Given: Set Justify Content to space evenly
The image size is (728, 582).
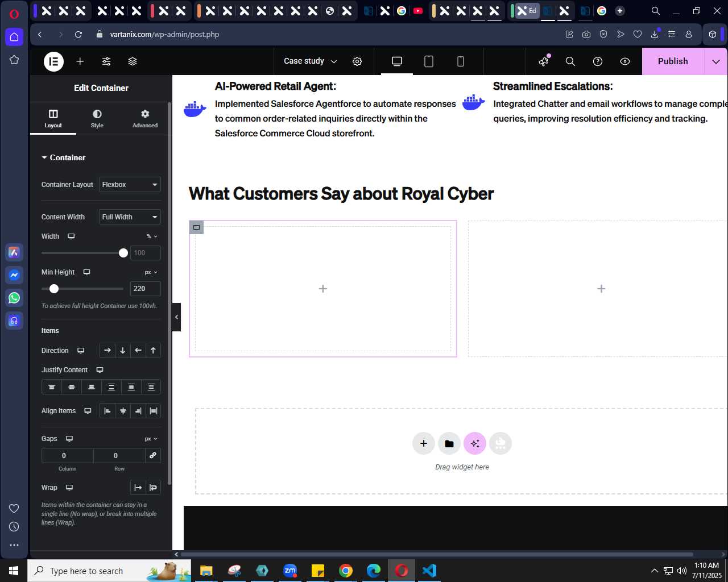Looking at the screenshot, I should [151, 387].
